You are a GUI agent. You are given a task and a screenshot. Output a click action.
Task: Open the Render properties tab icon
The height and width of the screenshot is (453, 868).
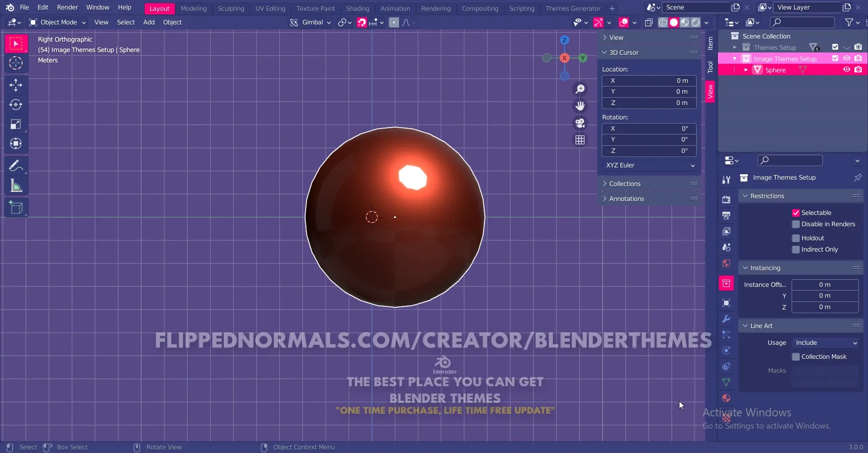click(x=726, y=200)
